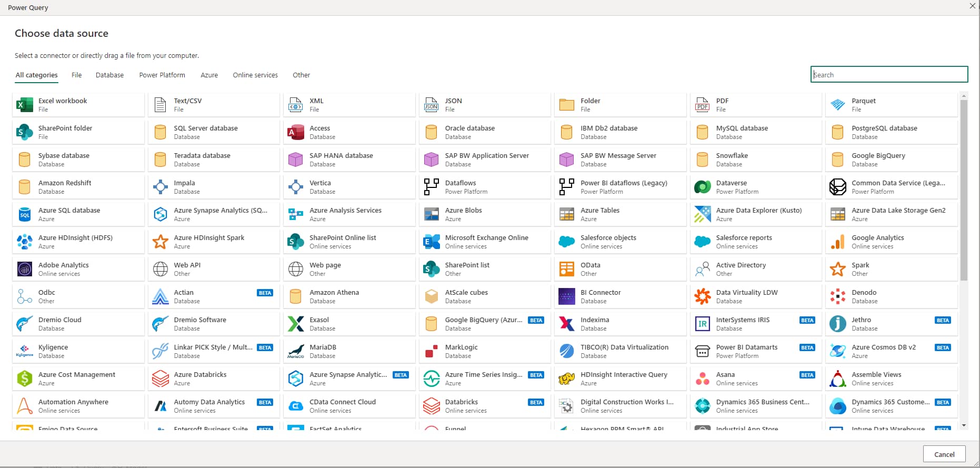Switch to the Database category tab
The image size is (980, 468).
tap(109, 75)
